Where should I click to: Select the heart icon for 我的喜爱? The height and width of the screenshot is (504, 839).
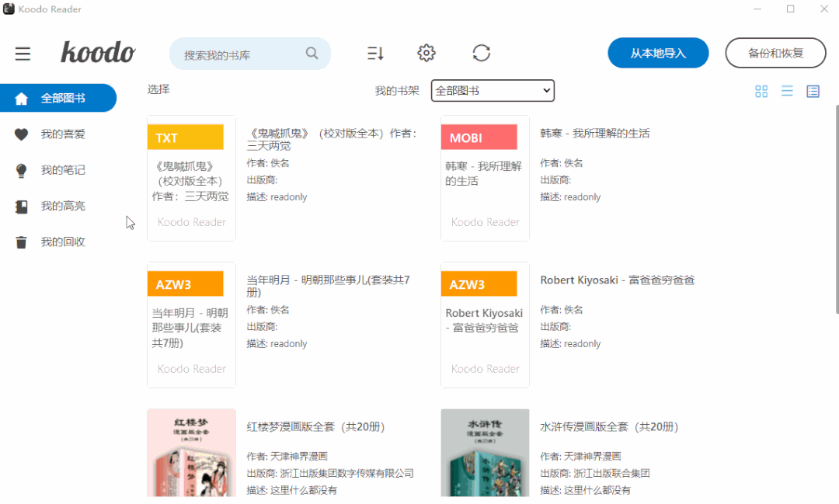point(21,134)
